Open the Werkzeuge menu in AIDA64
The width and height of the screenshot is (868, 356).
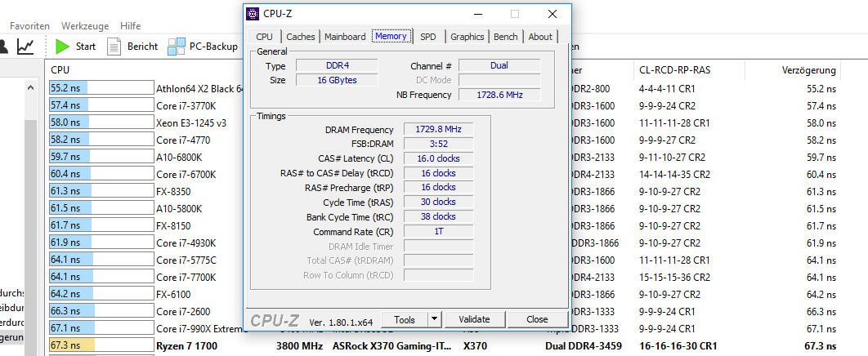(85, 26)
